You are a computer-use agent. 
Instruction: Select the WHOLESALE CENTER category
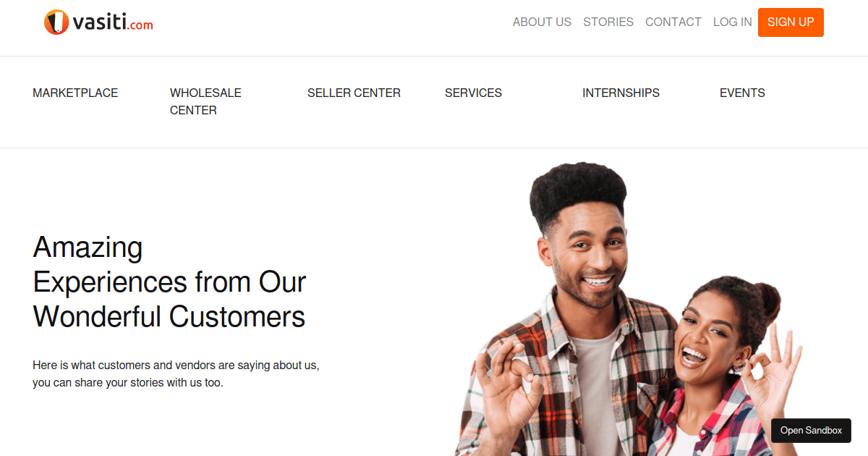tap(205, 101)
